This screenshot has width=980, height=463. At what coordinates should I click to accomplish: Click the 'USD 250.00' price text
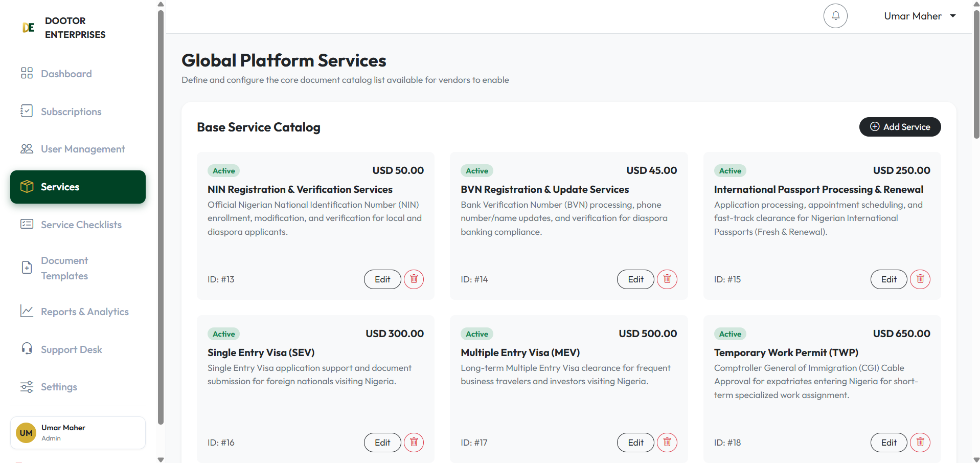click(901, 170)
